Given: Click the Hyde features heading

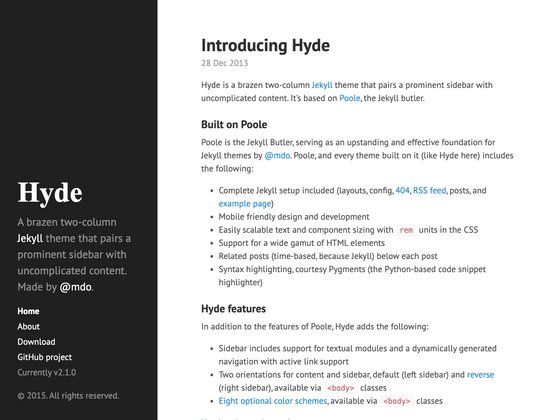Looking at the screenshot, I should coord(234,309).
